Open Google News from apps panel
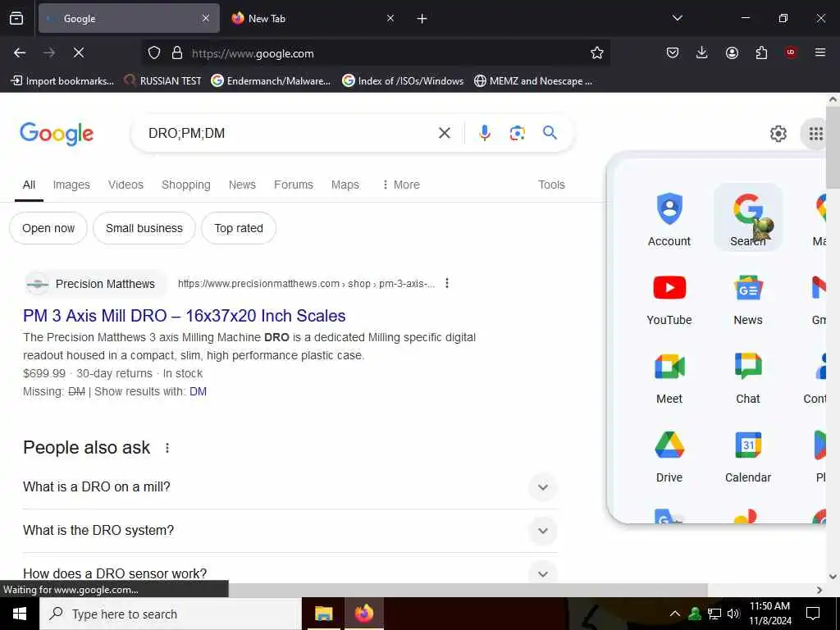The height and width of the screenshot is (630, 840). (748, 299)
